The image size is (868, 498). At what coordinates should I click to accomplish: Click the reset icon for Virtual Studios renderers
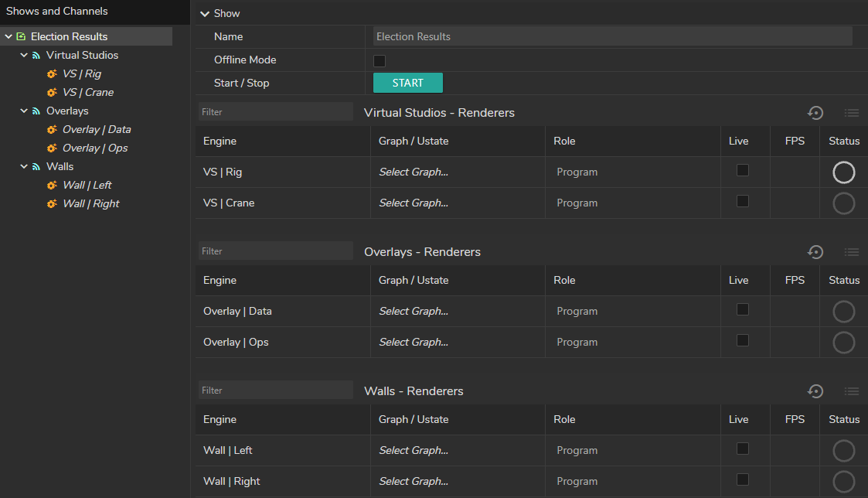tap(815, 113)
